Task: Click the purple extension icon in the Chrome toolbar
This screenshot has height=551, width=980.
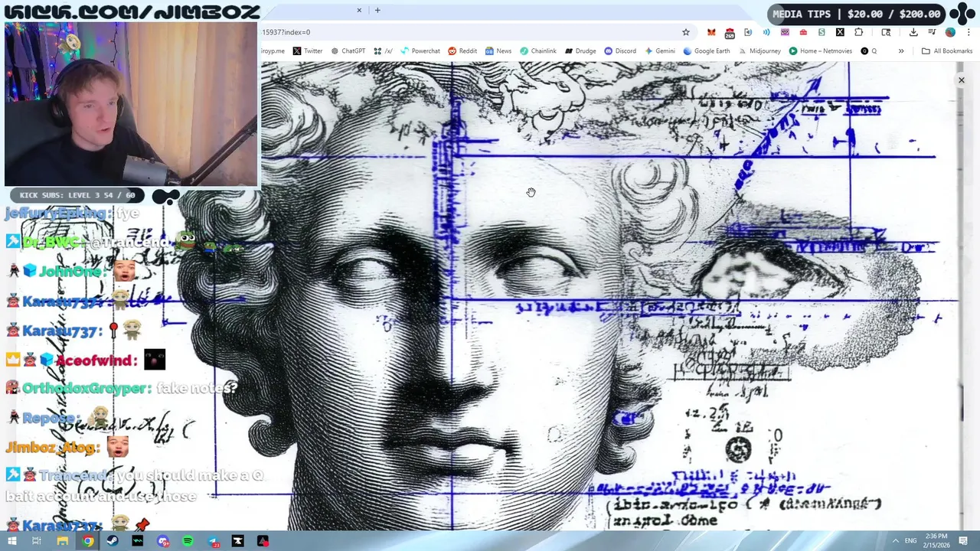Action: (785, 32)
